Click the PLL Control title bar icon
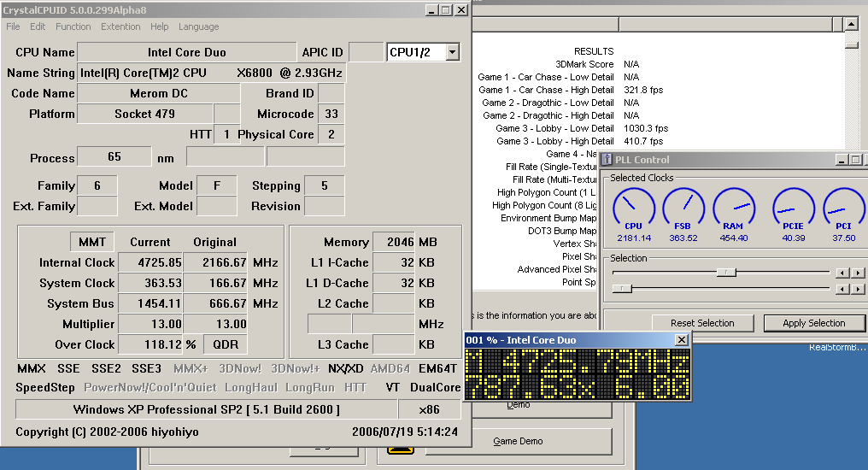 pyautogui.click(x=607, y=160)
